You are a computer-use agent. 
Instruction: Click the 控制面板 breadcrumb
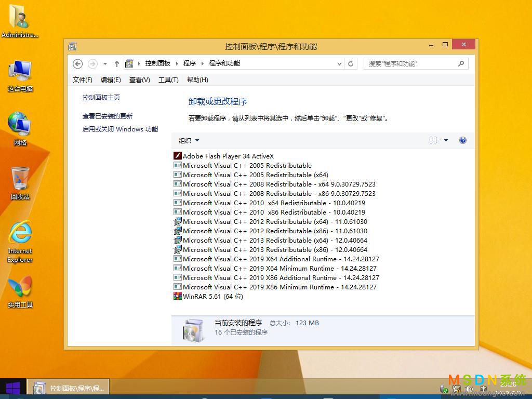(x=158, y=63)
